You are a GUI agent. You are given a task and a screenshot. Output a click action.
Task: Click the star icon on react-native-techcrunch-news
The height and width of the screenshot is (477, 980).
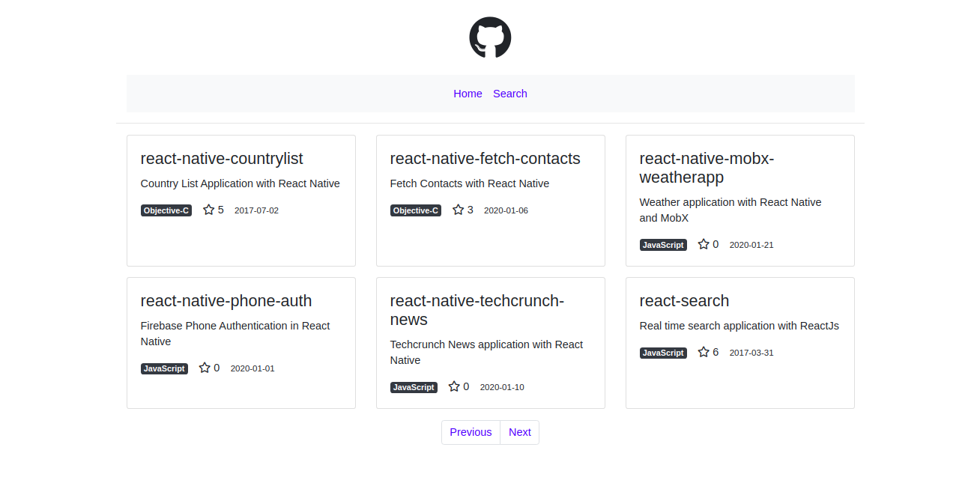click(x=454, y=386)
